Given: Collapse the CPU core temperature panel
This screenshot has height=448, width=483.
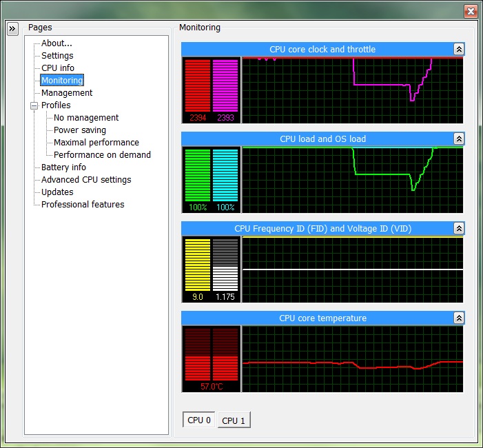Looking at the screenshot, I should [x=459, y=318].
